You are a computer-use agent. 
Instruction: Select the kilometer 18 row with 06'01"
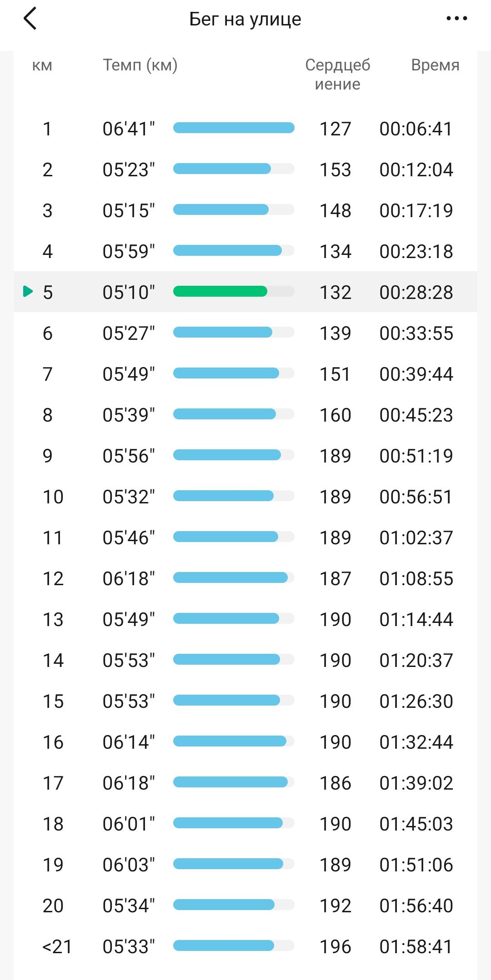pyautogui.click(x=245, y=824)
